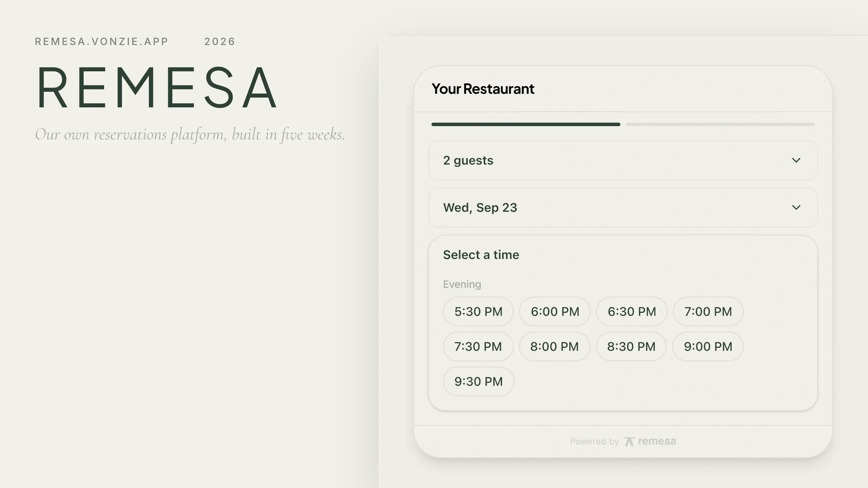This screenshot has width=868, height=488.
Task: Pick the 6:30 PM time slot
Action: [631, 312]
